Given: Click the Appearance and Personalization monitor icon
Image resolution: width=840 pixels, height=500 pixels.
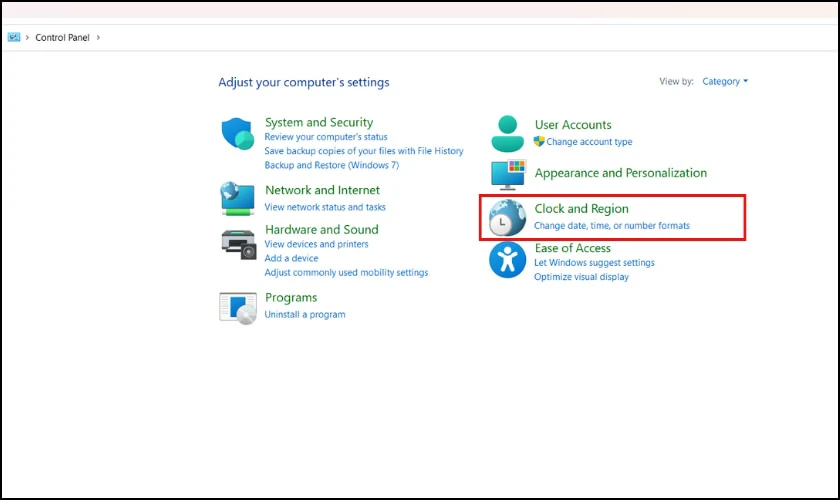Looking at the screenshot, I should pos(508,174).
